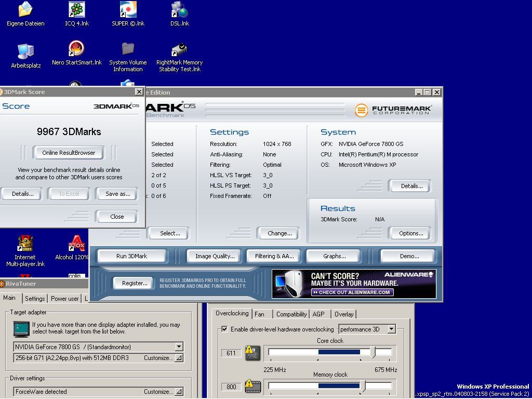Viewport: 532px width, 399px height.
Task: Open Filtering & AA... tool
Action: click(274, 256)
